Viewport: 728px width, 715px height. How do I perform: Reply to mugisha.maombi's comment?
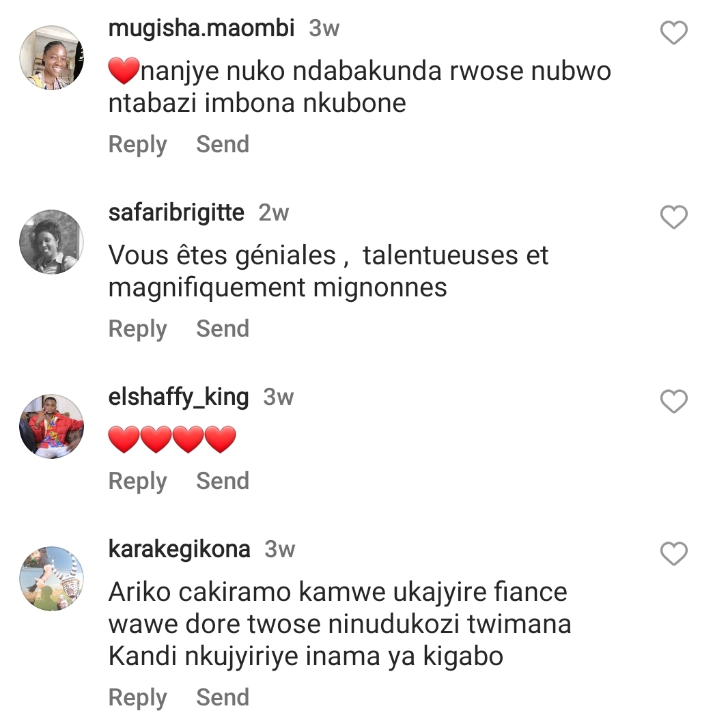point(137,145)
